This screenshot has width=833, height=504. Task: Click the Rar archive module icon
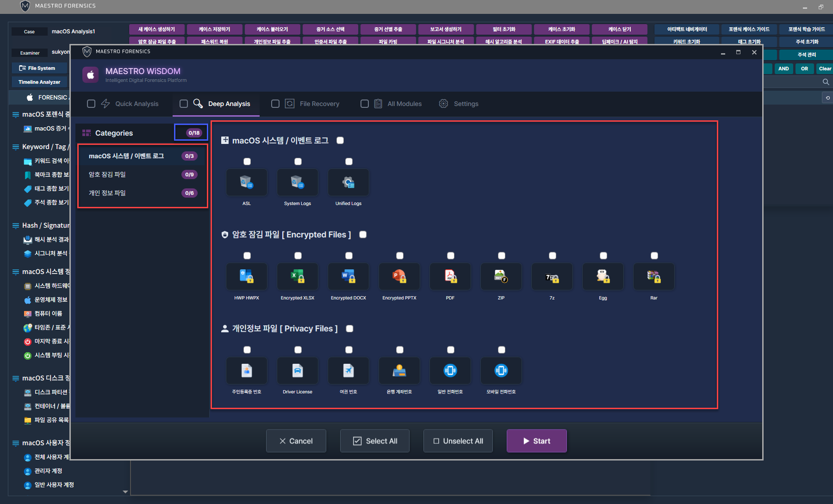pos(654,277)
